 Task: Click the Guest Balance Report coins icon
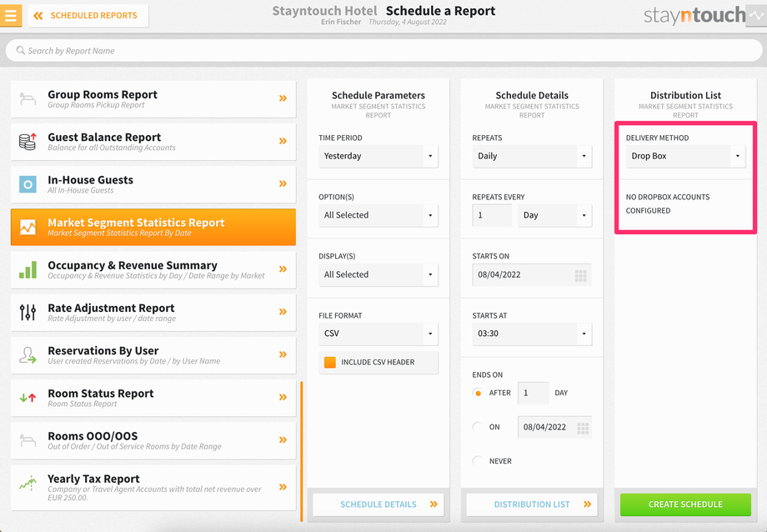(x=28, y=142)
